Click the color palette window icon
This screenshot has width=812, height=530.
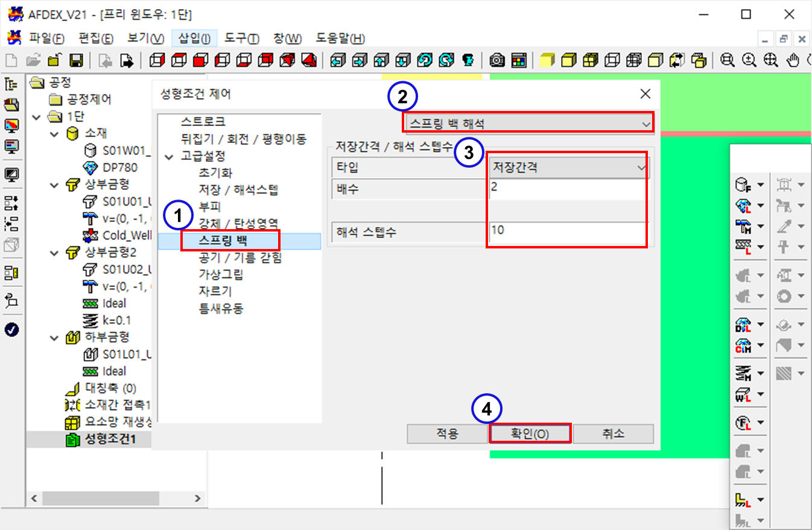(518, 60)
